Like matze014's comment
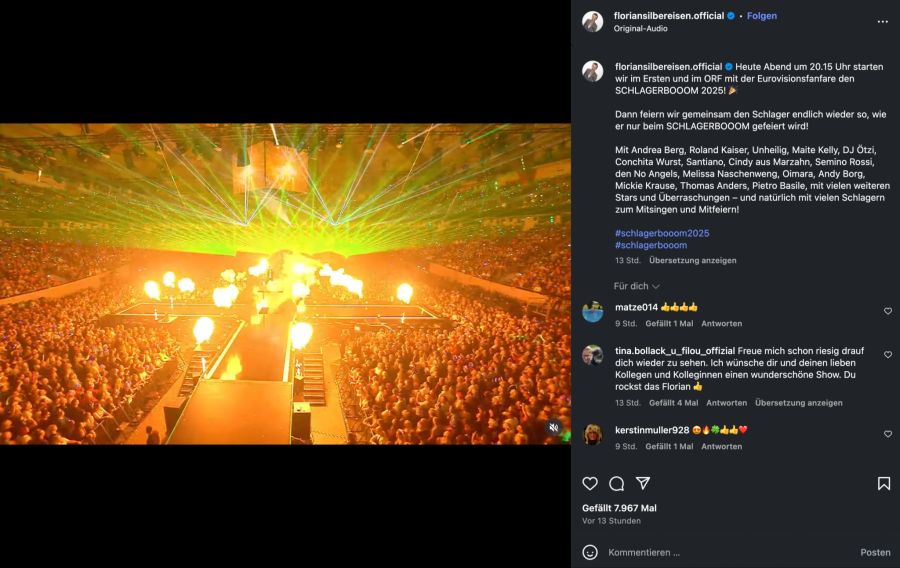 [x=888, y=311]
